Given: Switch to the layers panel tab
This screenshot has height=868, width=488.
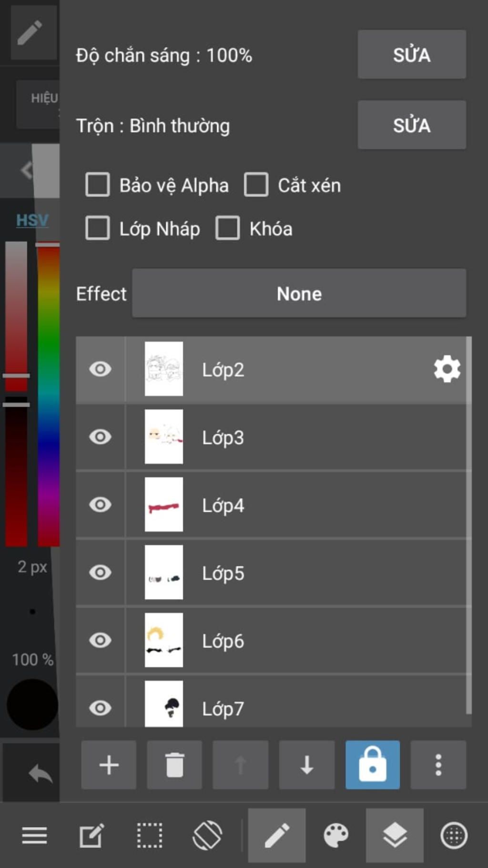Looking at the screenshot, I should point(395,836).
